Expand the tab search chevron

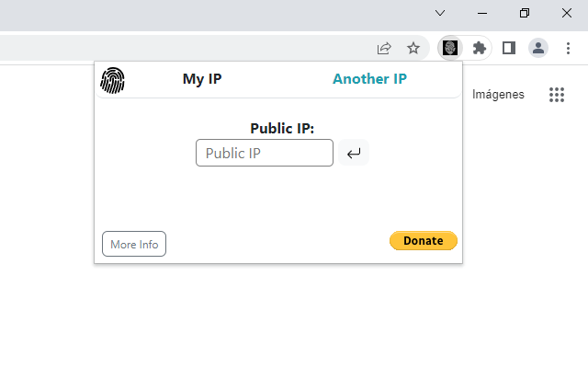(440, 13)
